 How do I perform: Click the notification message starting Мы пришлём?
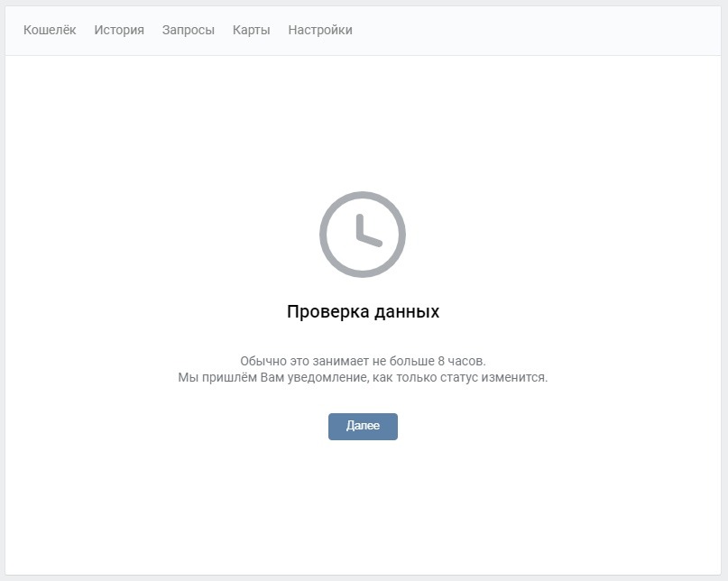click(x=363, y=377)
